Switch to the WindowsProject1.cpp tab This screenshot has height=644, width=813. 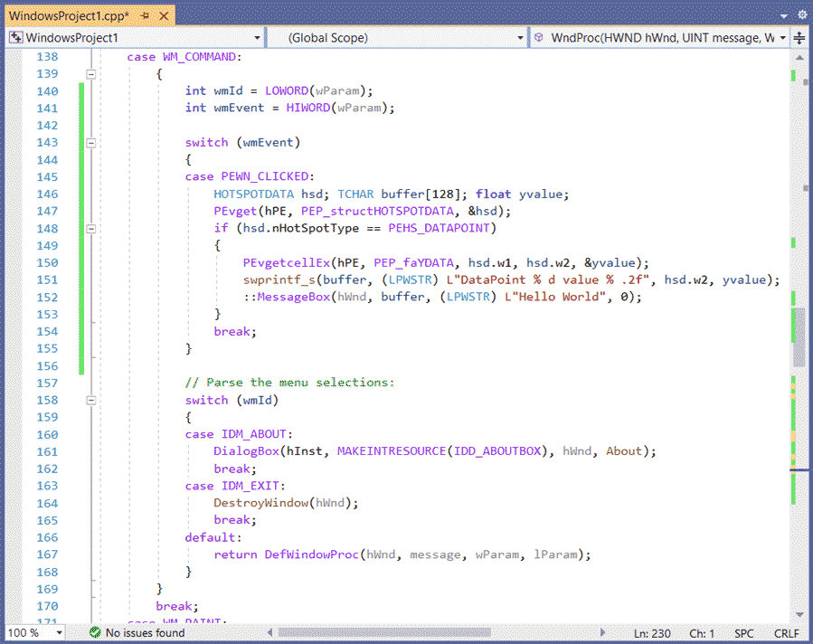coord(68,14)
